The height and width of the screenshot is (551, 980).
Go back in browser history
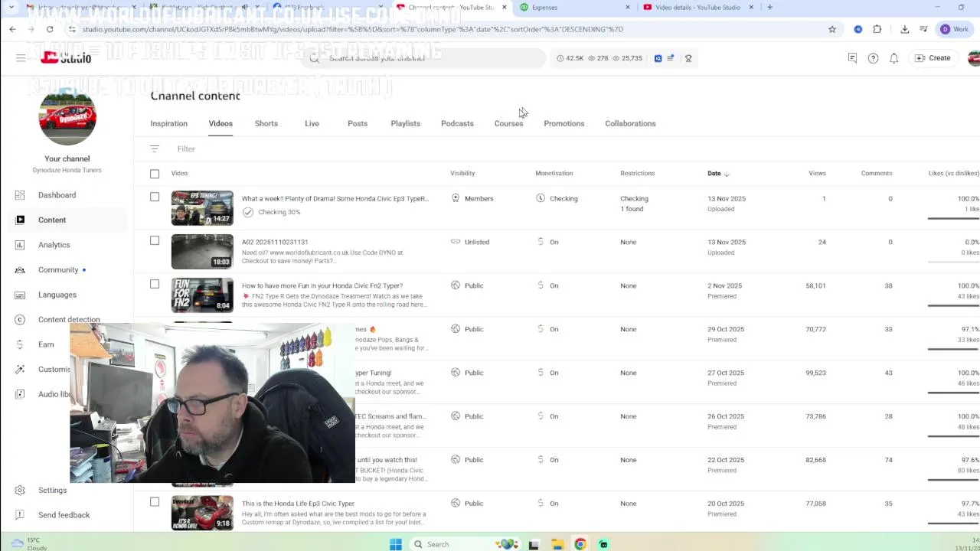coord(13,29)
